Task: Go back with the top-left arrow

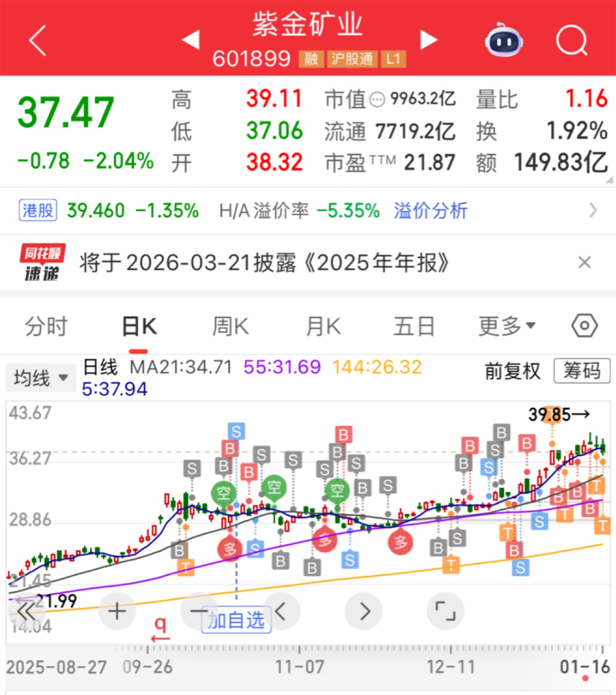Action: [x=38, y=41]
